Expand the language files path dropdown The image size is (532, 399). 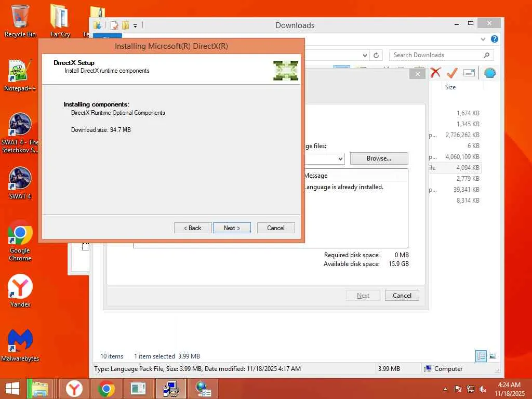(x=340, y=159)
